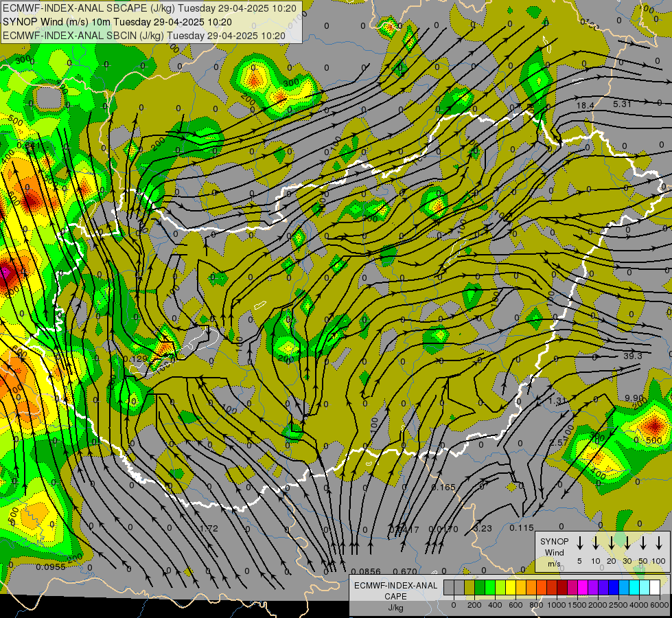Viewport: 672px width, 618px height.
Task: Click the SBCAPE title line at top
Action: (149, 8)
